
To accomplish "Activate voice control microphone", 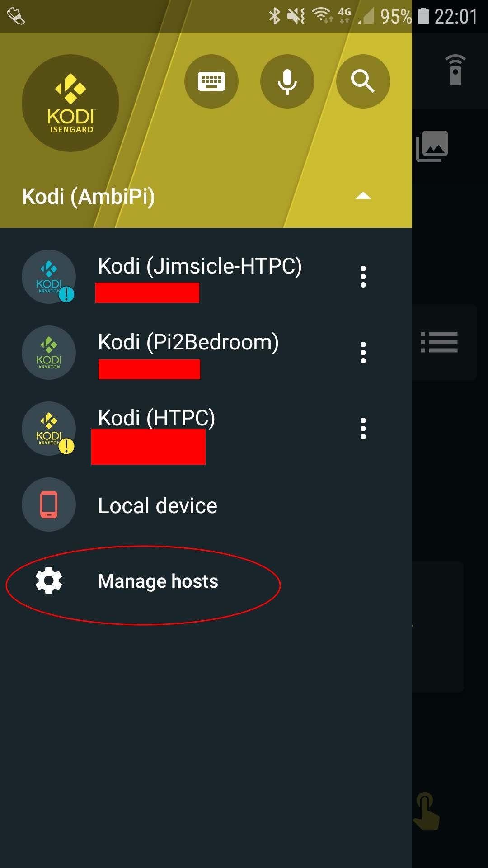I will 287,80.
